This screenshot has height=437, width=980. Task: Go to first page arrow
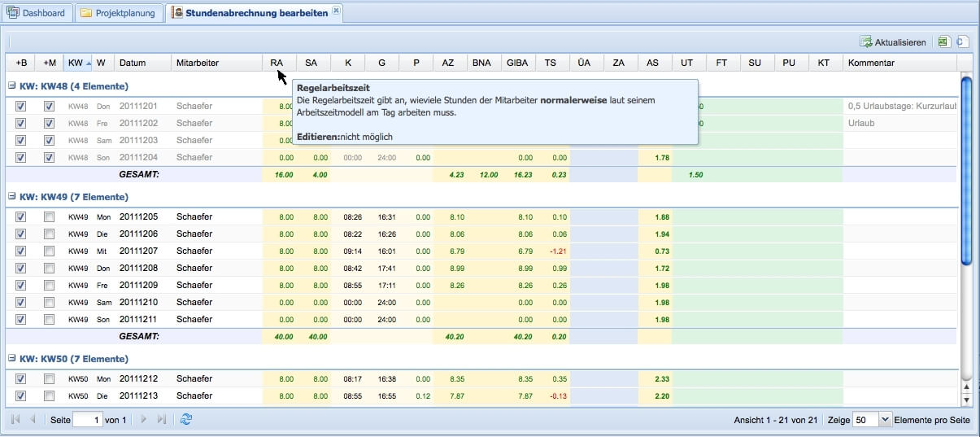point(15,419)
